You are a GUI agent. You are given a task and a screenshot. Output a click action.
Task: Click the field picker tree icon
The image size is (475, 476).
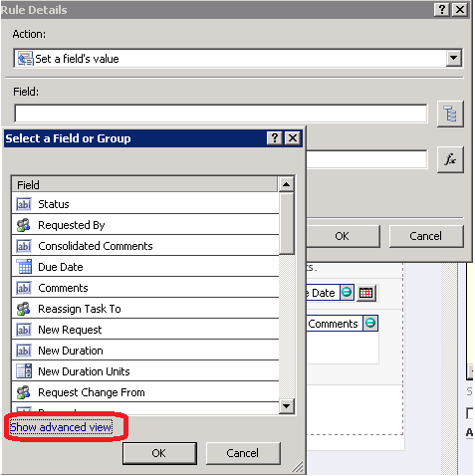tap(450, 114)
